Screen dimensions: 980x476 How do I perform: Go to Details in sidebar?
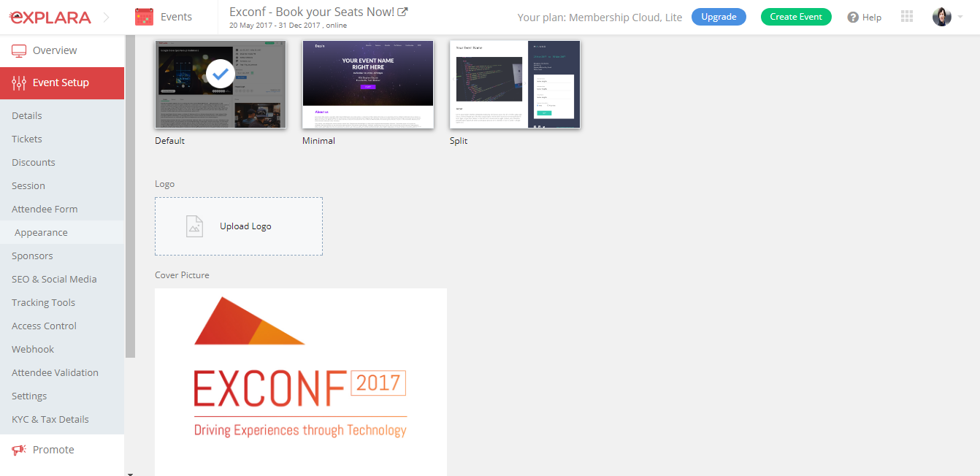coord(27,115)
